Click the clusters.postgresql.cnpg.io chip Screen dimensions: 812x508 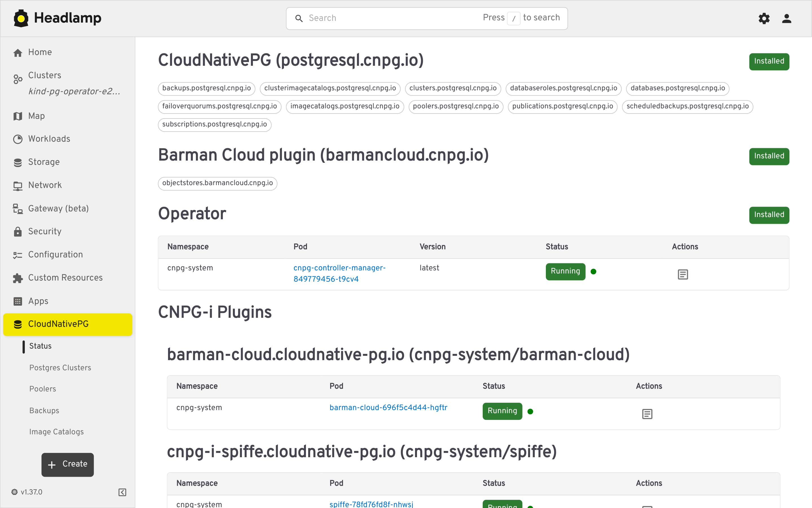(x=453, y=88)
